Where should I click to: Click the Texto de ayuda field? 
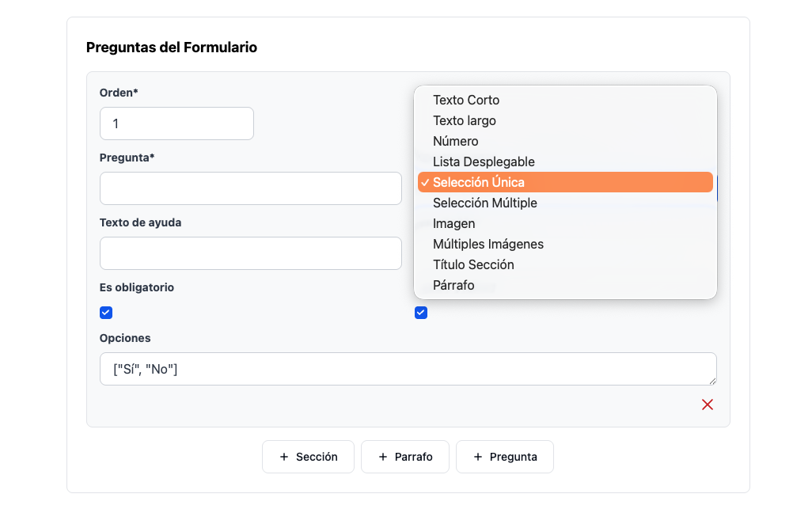(x=251, y=253)
